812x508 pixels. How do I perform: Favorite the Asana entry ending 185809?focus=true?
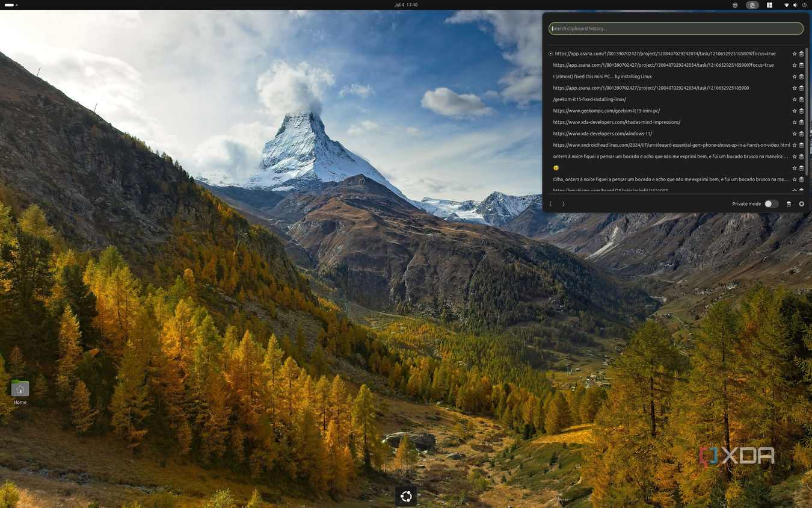[x=794, y=54]
